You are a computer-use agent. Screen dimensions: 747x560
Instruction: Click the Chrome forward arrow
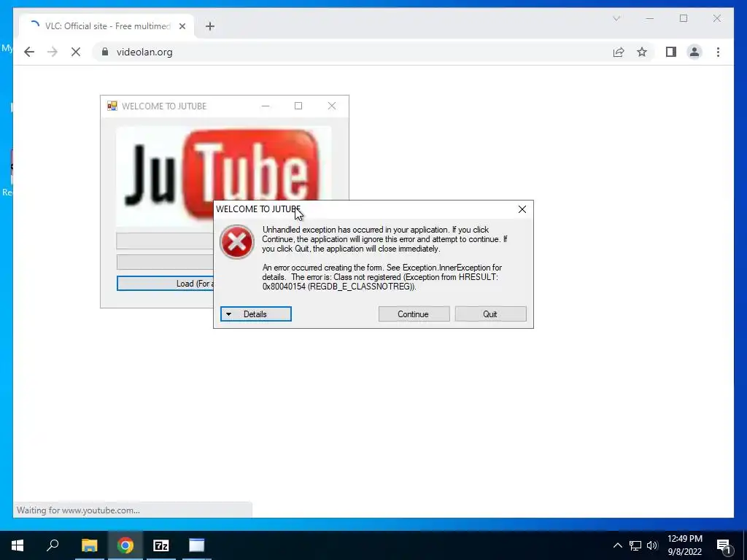pyautogui.click(x=53, y=52)
